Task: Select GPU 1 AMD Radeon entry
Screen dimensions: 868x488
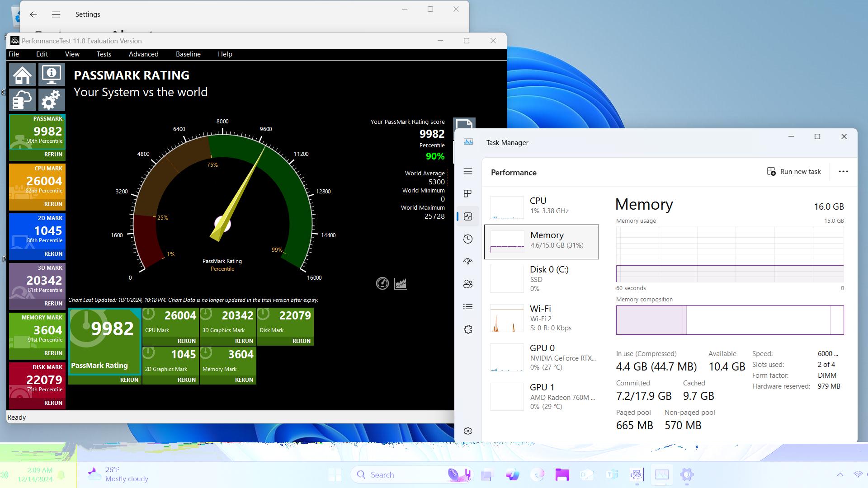Action: (x=542, y=396)
